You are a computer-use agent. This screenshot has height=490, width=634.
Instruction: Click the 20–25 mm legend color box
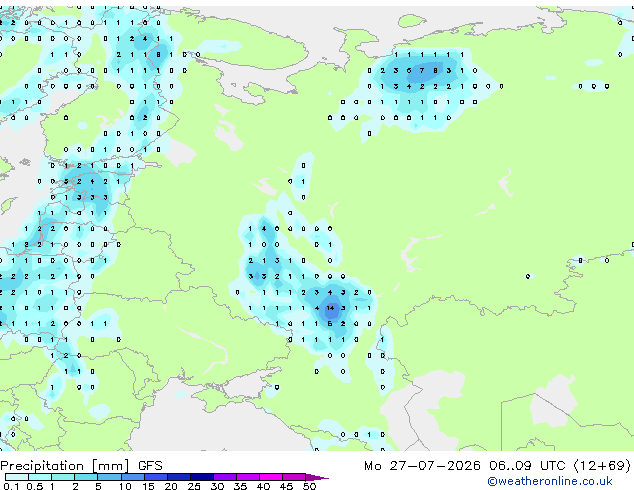(x=179, y=477)
